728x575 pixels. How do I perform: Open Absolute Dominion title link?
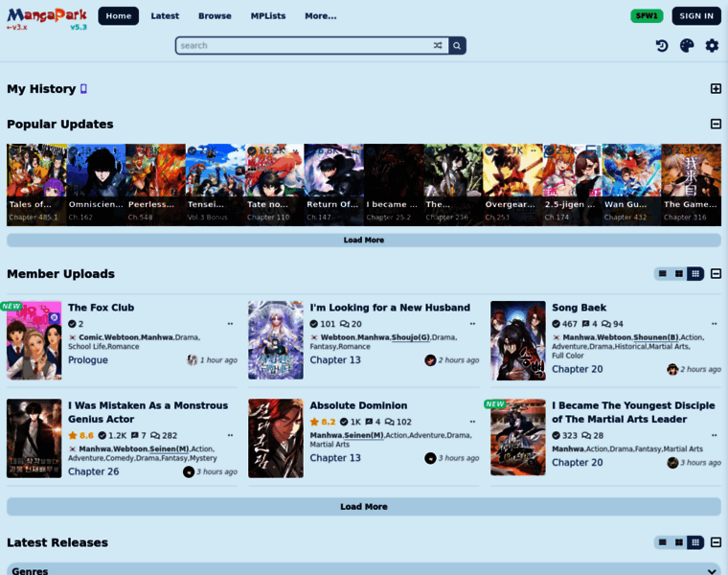[x=358, y=405]
